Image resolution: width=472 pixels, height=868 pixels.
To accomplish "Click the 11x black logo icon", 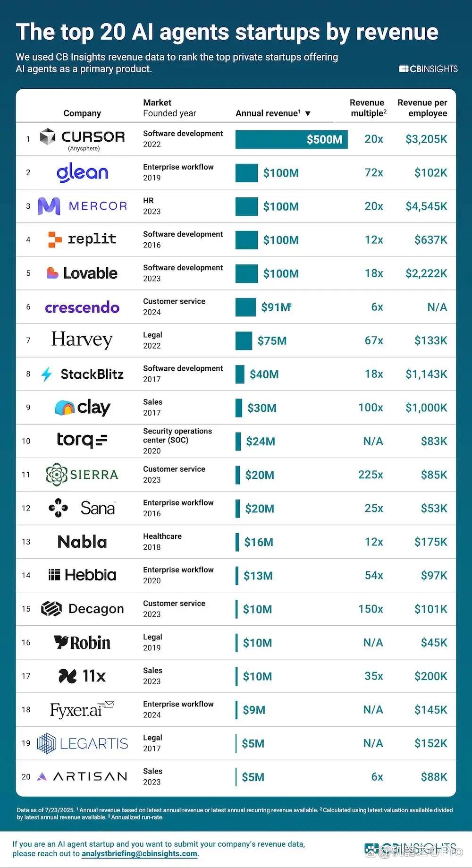I will pos(67,676).
